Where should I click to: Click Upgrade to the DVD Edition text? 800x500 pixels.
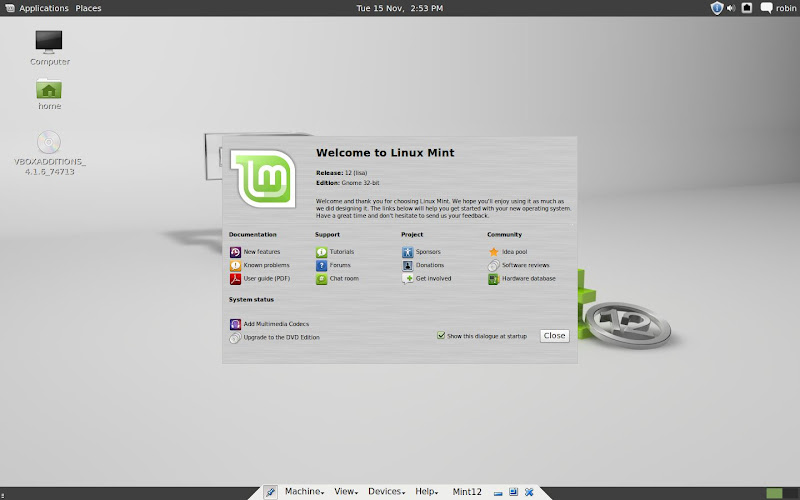tap(282, 337)
